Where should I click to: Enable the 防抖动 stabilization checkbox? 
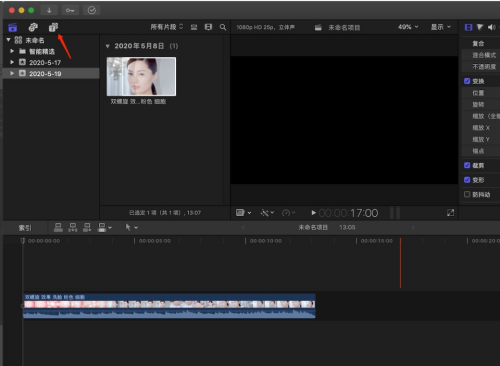click(x=467, y=194)
